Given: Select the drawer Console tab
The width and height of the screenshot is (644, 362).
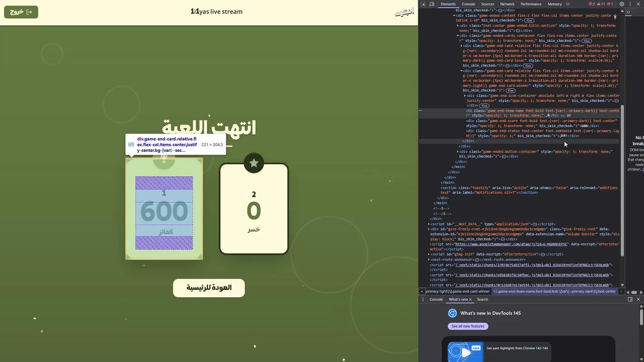Looking at the screenshot, I should click(436, 299).
